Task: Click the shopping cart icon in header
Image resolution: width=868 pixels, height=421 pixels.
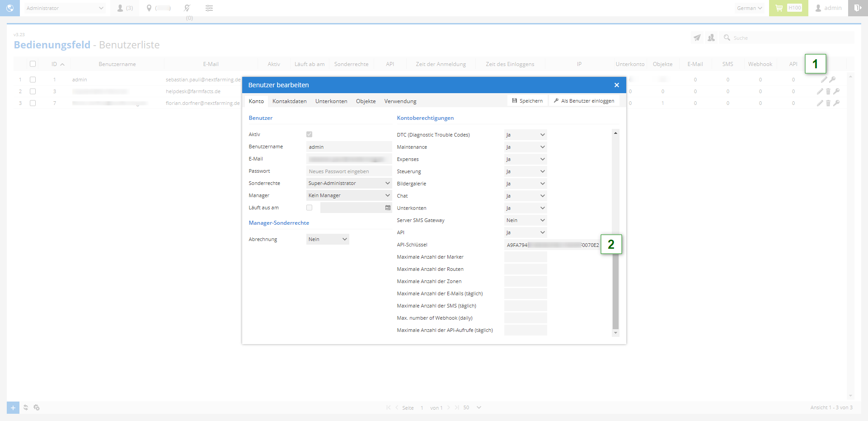Action: tap(779, 8)
